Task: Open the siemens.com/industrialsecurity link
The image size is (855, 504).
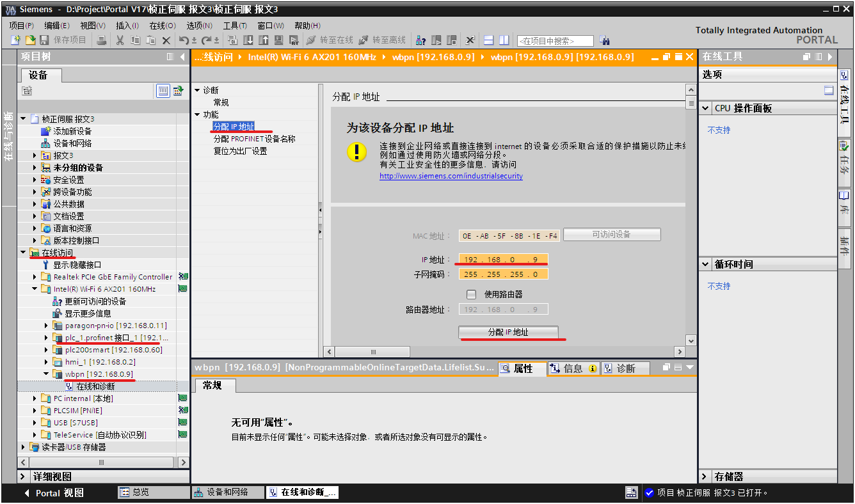Action: click(x=451, y=176)
